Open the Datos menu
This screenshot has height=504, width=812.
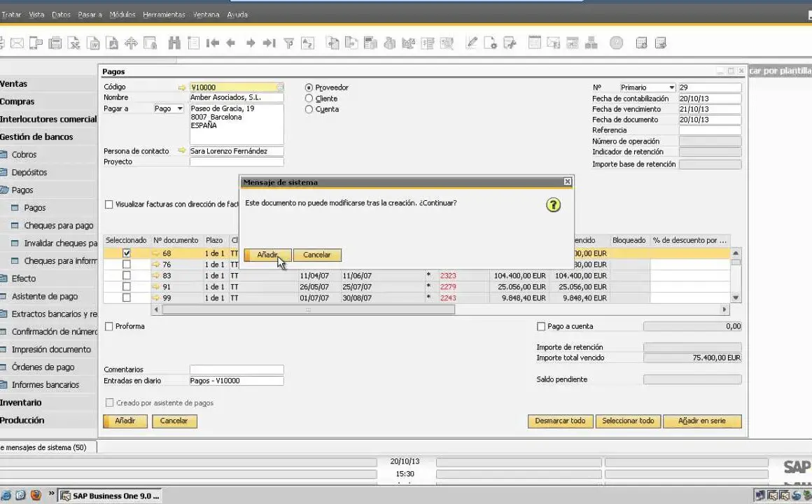coord(61,15)
